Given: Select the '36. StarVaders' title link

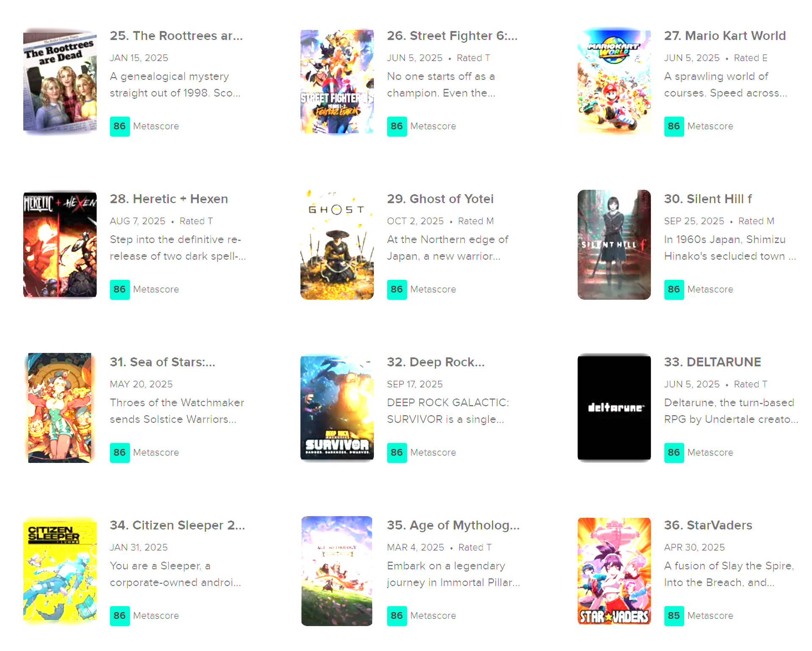Looking at the screenshot, I should (708, 525).
